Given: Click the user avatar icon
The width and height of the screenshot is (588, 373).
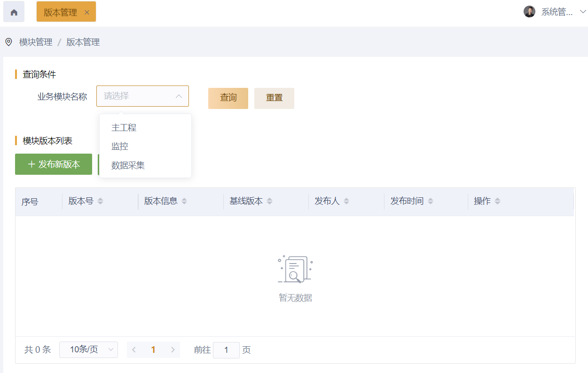Looking at the screenshot, I should pos(529,12).
